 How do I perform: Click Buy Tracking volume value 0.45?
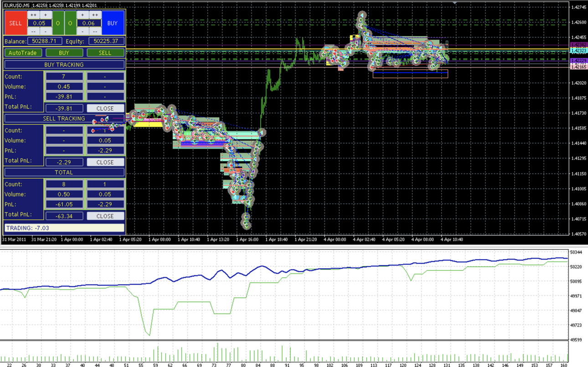(64, 87)
